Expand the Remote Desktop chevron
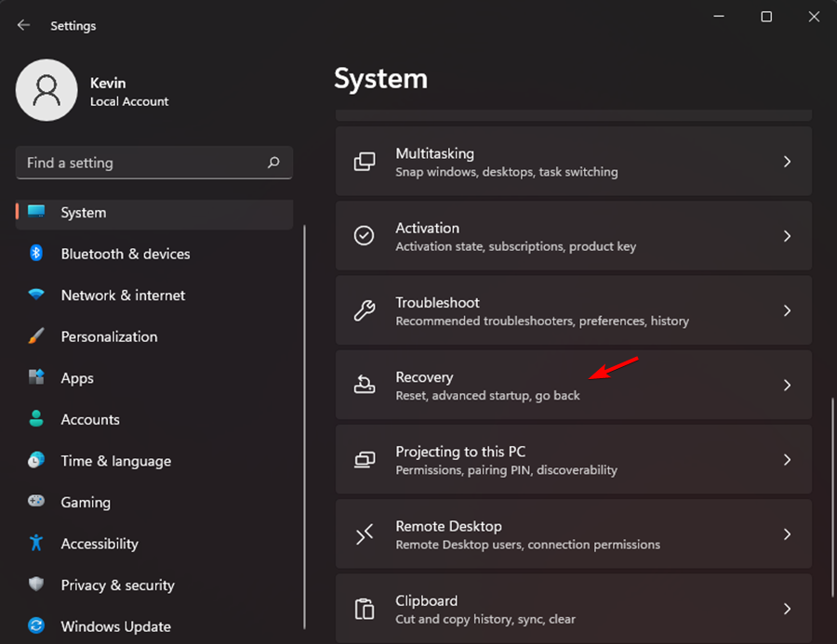Viewport: 837px width, 644px height. 787,534
